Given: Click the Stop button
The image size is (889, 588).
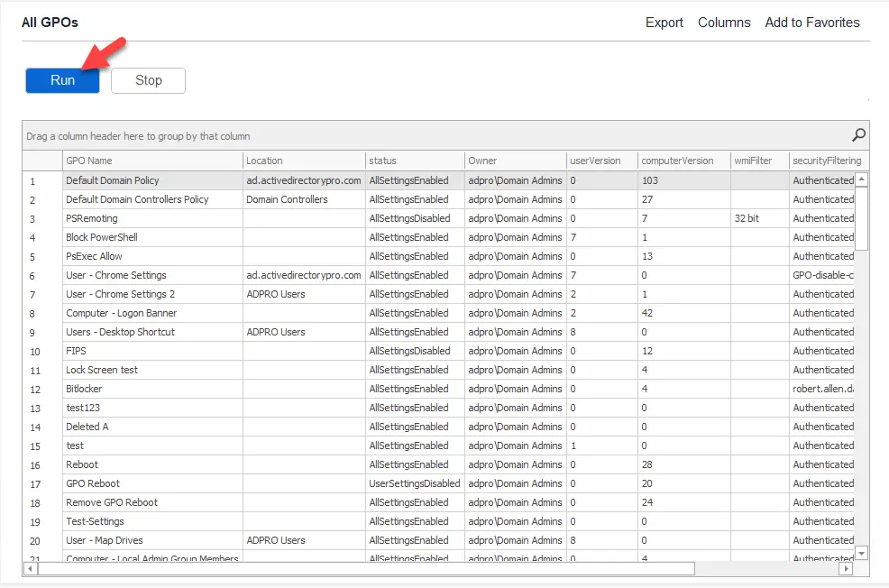Looking at the screenshot, I should coord(149,80).
